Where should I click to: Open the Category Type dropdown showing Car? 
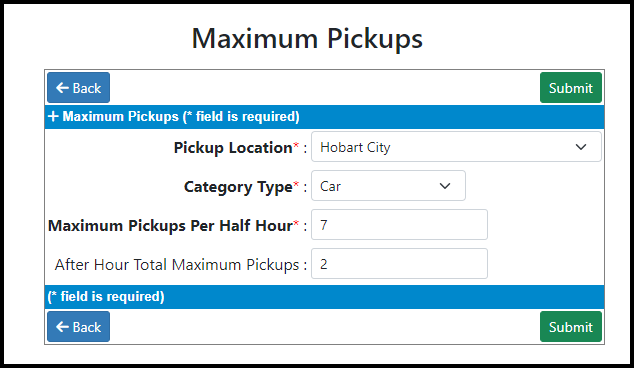(x=388, y=186)
